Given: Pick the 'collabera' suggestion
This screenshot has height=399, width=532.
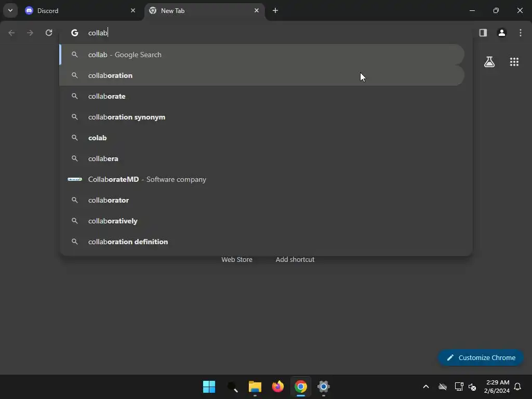Looking at the screenshot, I should (262, 158).
